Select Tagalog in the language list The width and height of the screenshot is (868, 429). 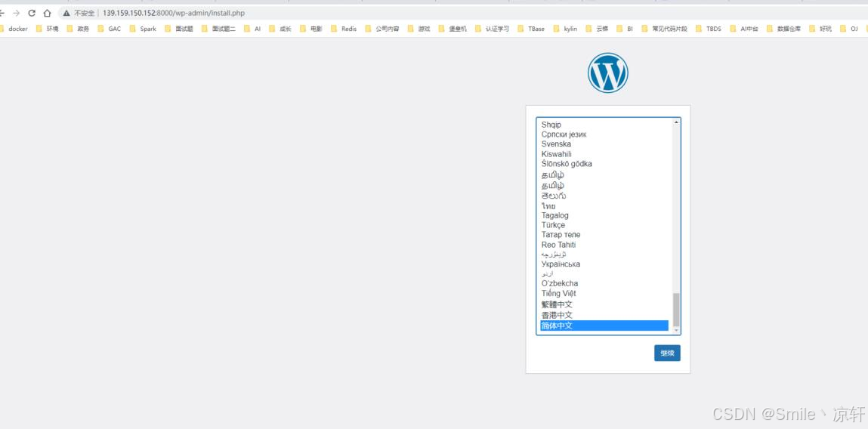pos(604,215)
